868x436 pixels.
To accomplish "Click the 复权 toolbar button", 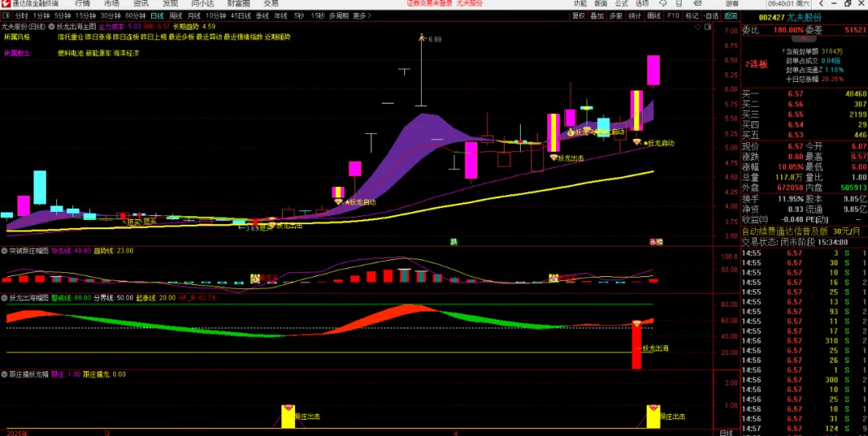I will pos(579,16).
